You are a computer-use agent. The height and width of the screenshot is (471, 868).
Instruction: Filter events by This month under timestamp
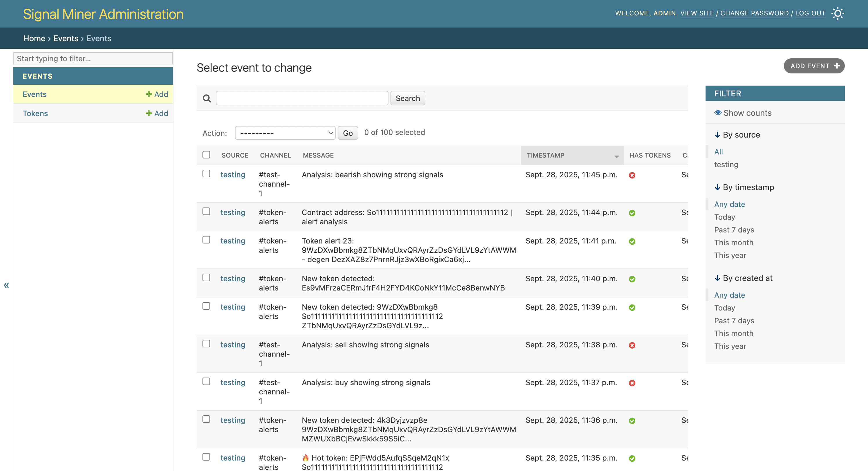pos(734,242)
